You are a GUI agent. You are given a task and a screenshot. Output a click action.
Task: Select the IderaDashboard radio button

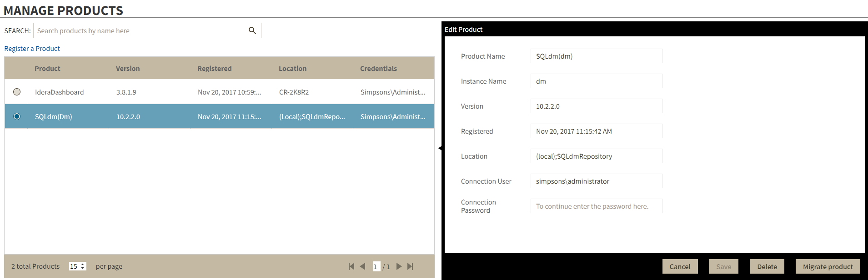(17, 92)
